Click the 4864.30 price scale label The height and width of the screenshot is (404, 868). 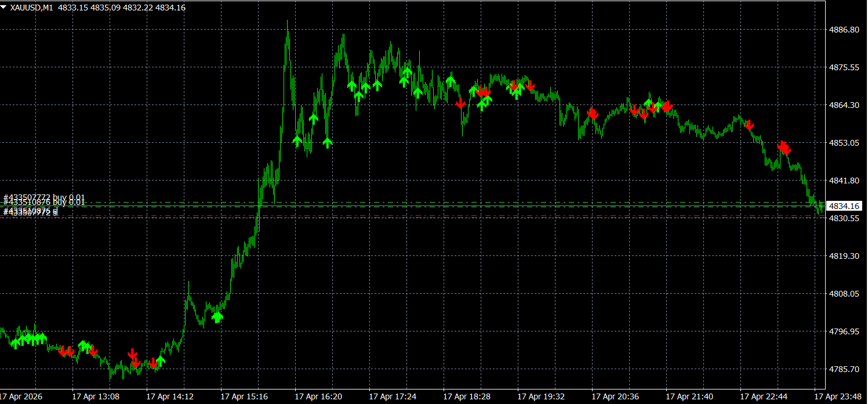coord(844,105)
